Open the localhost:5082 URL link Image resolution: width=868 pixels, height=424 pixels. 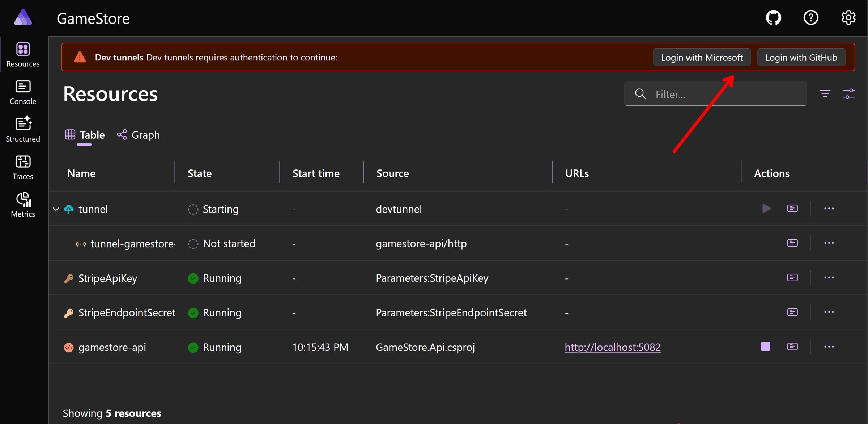point(612,347)
